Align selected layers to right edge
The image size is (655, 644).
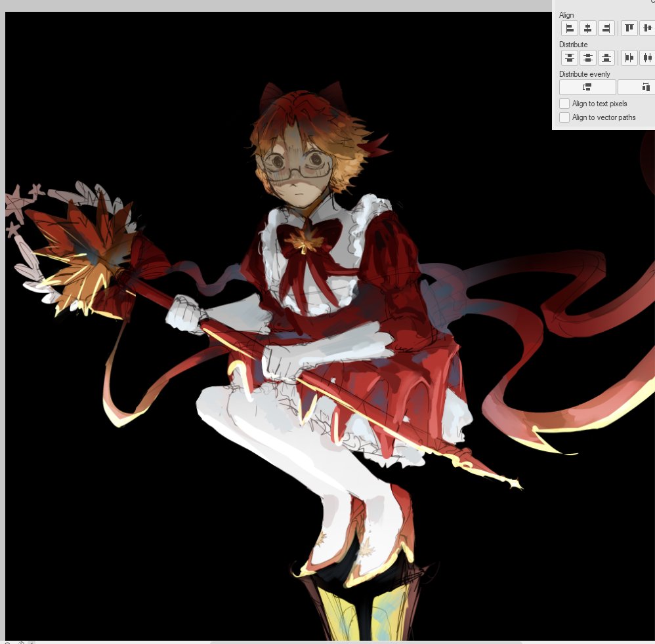pyautogui.click(x=606, y=28)
